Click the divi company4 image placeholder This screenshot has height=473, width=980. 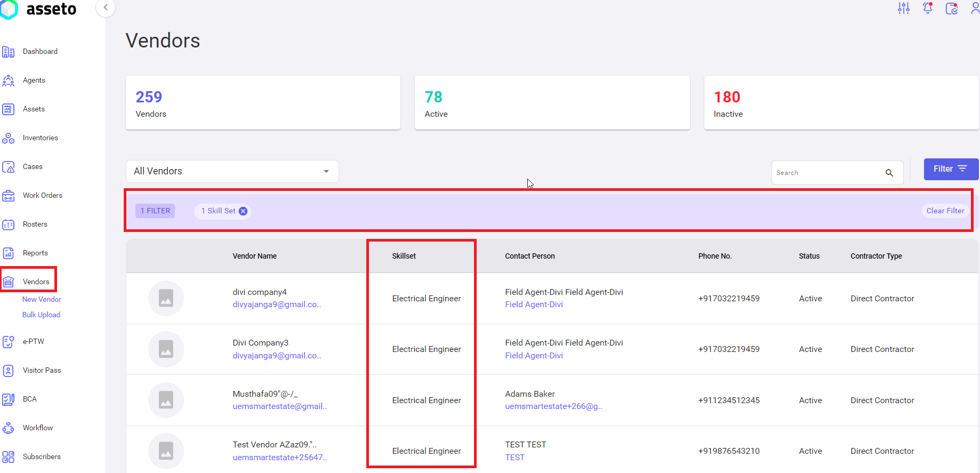click(166, 299)
